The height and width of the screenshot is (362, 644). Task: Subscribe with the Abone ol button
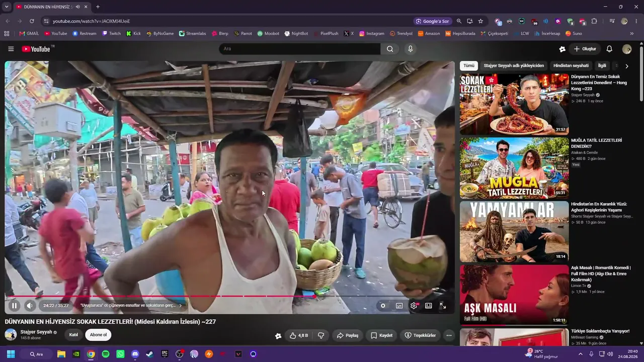coord(98,335)
